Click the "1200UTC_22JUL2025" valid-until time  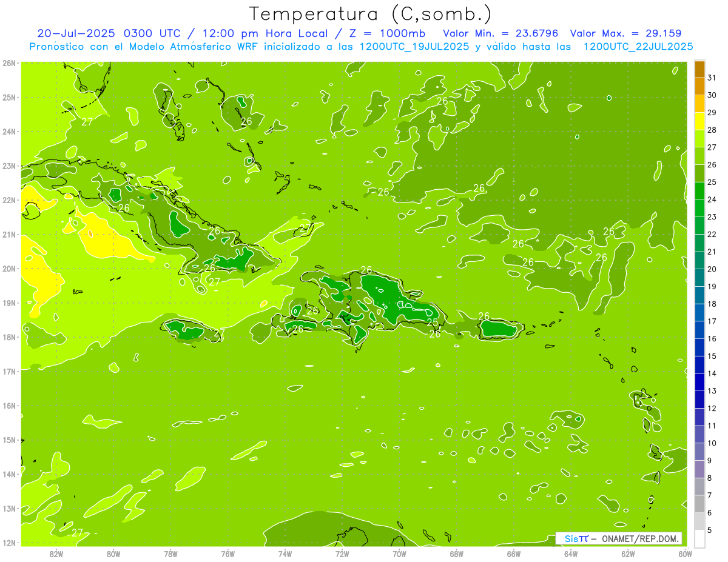pyautogui.click(x=638, y=47)
